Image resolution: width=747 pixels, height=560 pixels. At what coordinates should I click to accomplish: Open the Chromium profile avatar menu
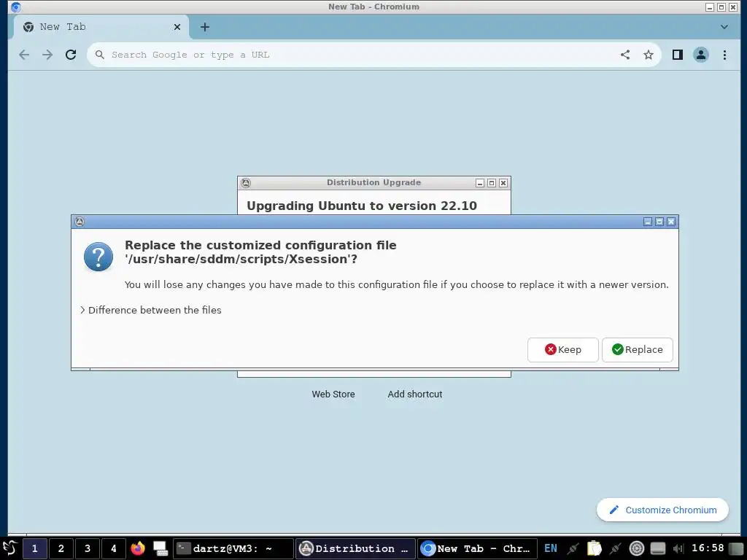coord(701,55)
